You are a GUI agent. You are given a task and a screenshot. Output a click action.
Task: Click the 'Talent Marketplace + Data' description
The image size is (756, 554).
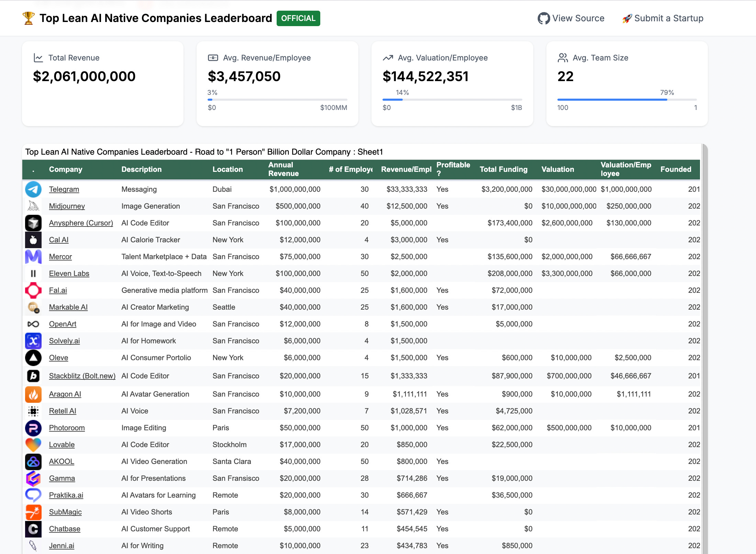[x=164, y=257]
